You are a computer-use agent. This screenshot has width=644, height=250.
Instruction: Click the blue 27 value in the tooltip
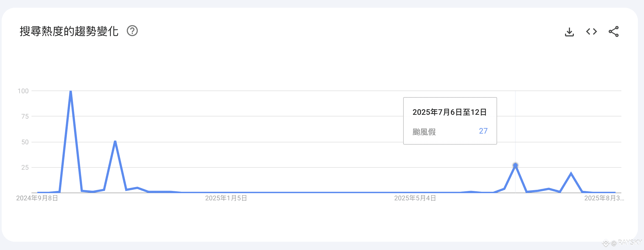483,131
